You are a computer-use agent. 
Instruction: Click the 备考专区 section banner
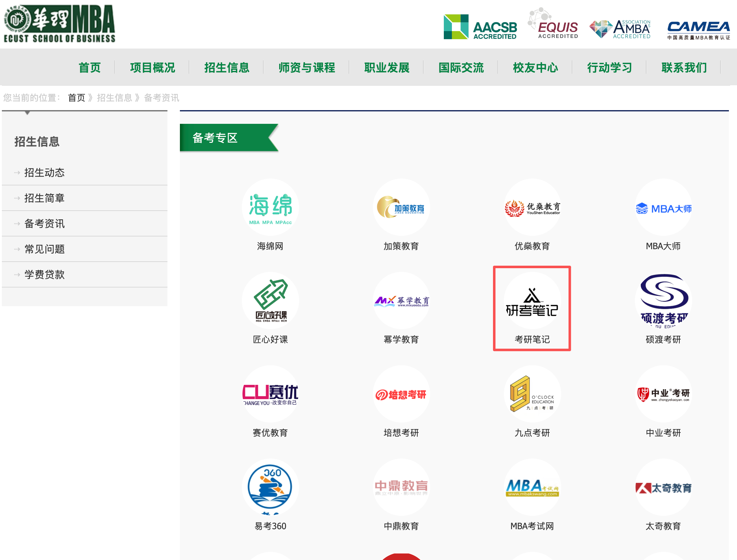pos(229,138)
